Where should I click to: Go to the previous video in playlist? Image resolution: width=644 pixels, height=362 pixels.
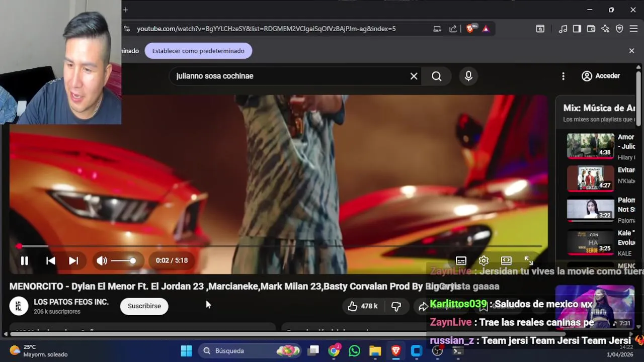[x=51, y=260]
